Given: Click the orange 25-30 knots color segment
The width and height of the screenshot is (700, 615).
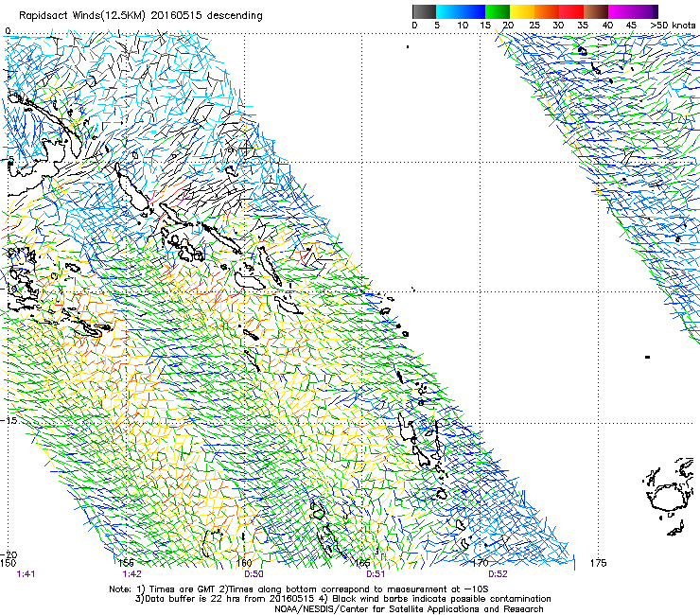Looking at the screenshot, I should [547, 11].
